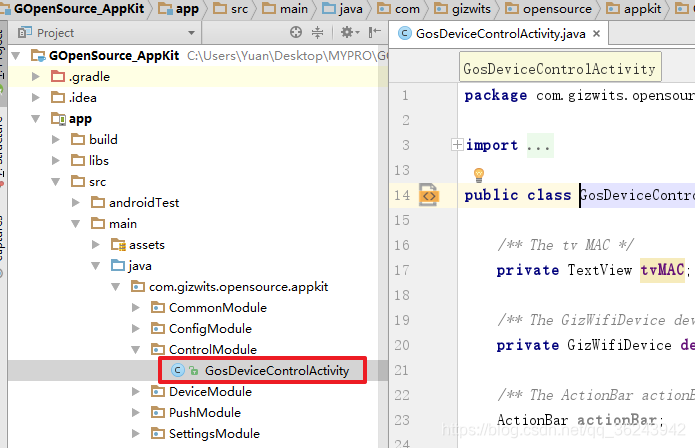Click the main breadcrumb in navigation bar
695x448 pixels.
click(x=285, y=9)
